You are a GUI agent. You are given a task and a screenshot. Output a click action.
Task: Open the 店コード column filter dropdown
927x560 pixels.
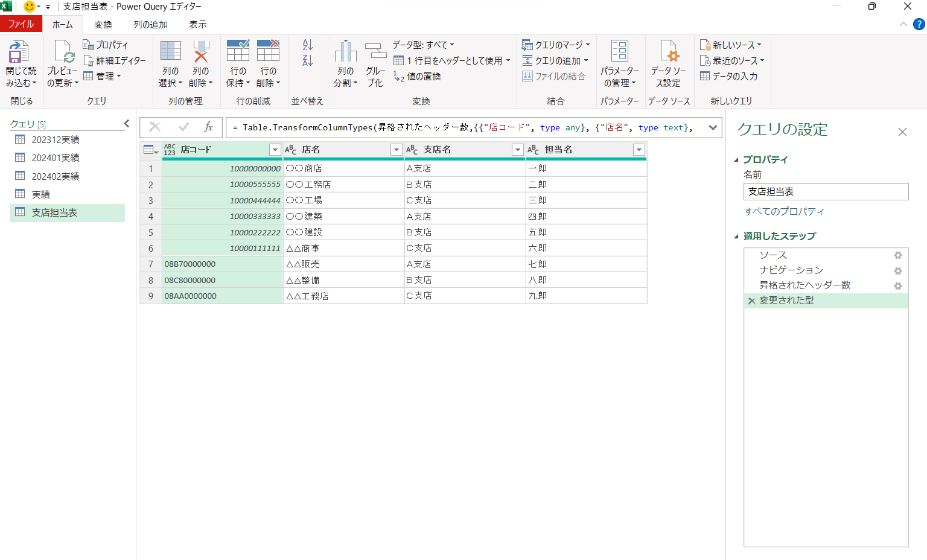[275, 150]
